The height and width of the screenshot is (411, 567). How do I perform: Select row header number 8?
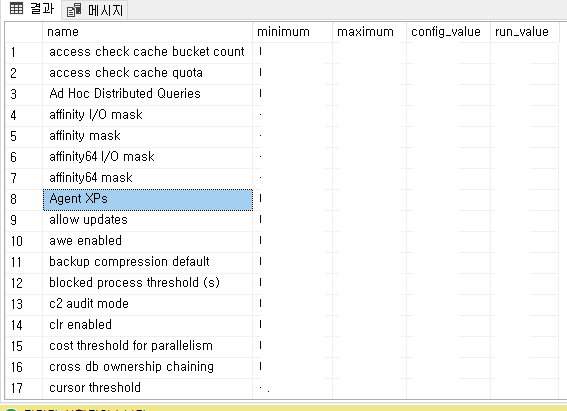point(24,199)
